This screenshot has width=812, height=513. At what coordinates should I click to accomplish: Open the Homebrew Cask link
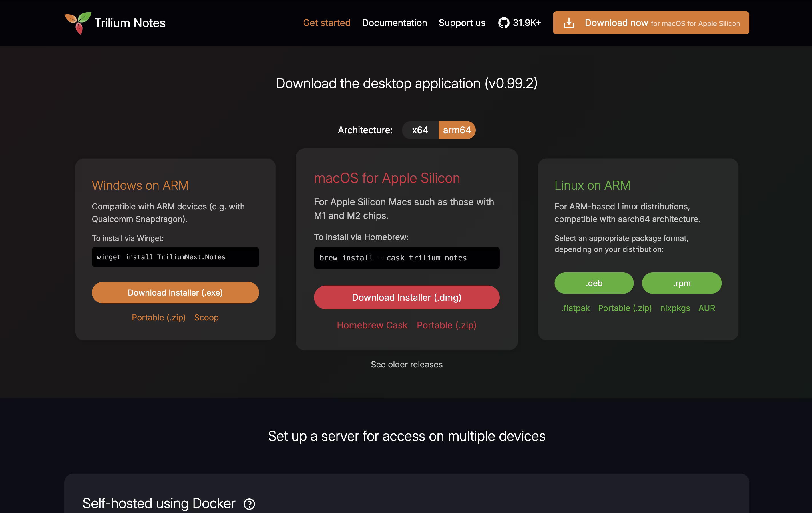tap(372, 325)
